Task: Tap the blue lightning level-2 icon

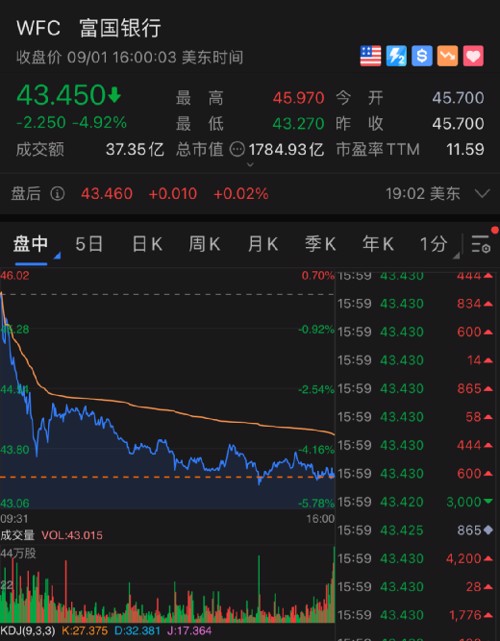Action: pos(396,56)
